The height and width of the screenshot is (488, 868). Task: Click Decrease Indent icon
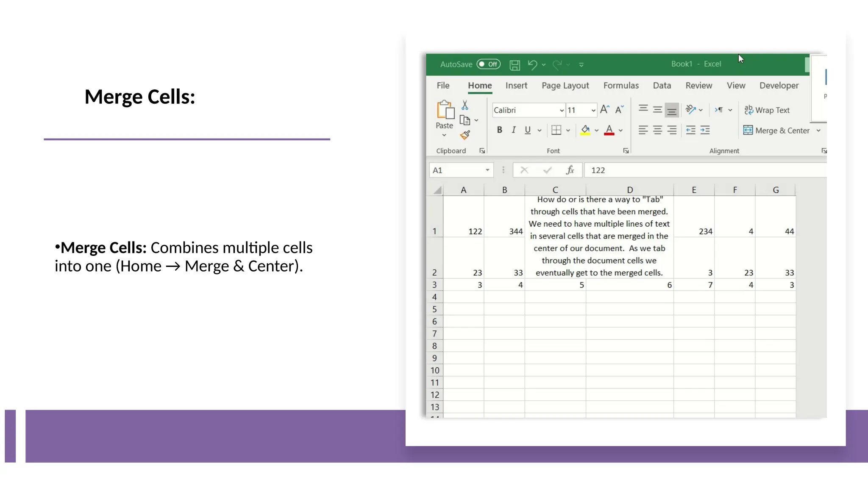point(691,130)
